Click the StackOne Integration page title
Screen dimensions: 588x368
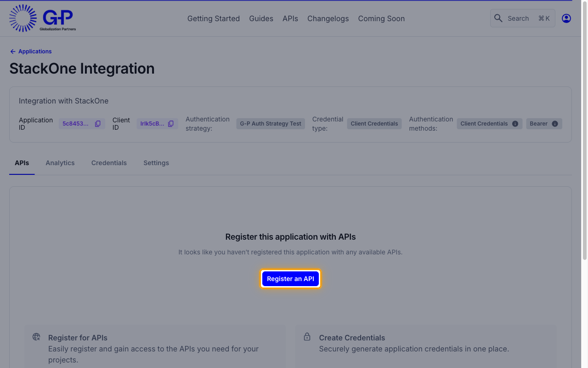click(x=82, y=69)
